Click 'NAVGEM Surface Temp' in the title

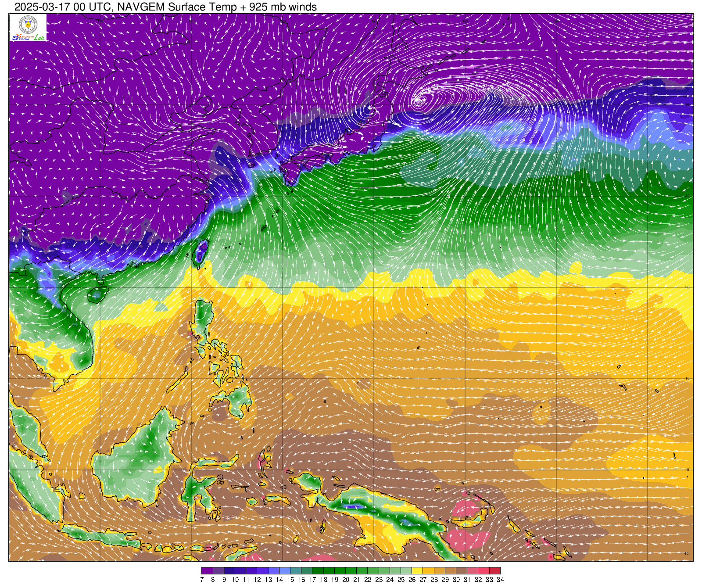point(174,7)
